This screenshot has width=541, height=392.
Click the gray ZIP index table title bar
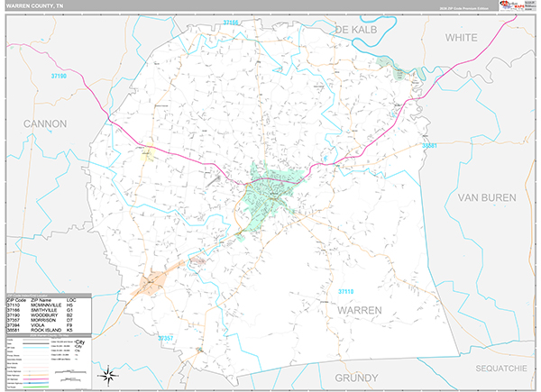(49, 296)
